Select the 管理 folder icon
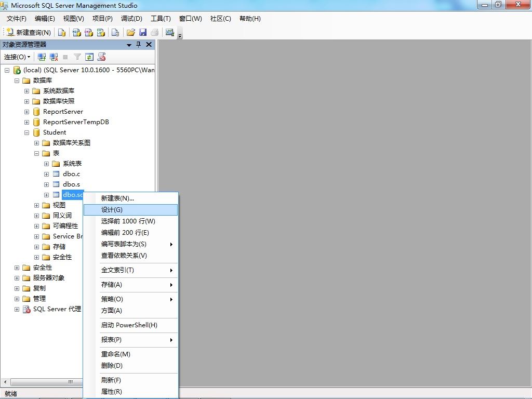The height and width of the screenshot is (399, 532). [26, 299]
